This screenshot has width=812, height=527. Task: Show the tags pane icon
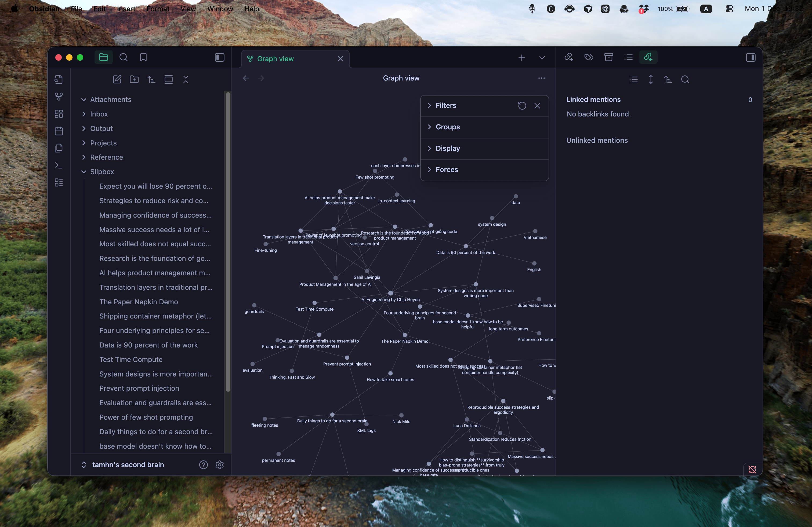589,57
